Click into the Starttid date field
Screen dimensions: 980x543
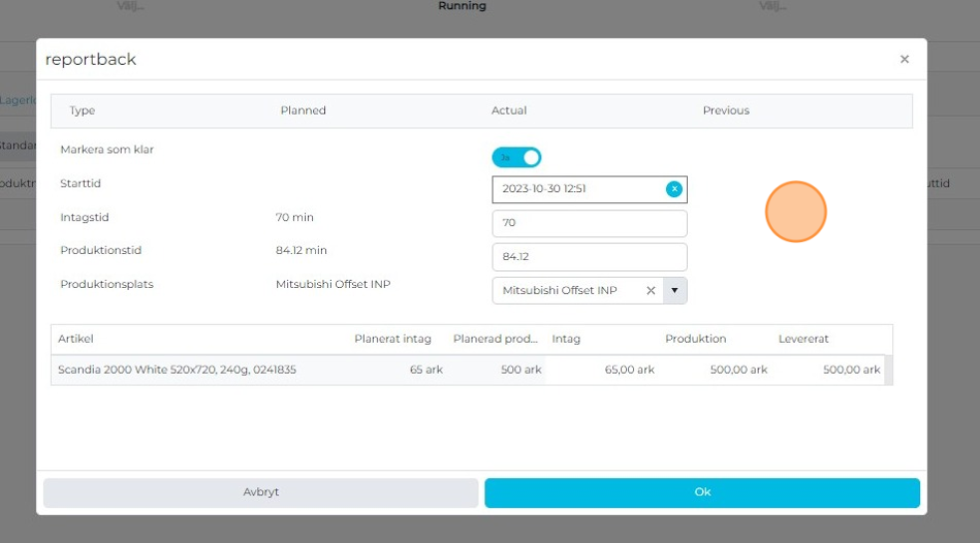coord(578,189)
